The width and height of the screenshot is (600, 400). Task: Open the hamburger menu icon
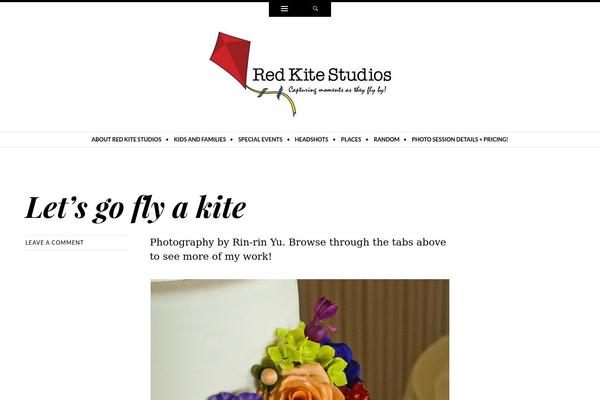point(284,9)
